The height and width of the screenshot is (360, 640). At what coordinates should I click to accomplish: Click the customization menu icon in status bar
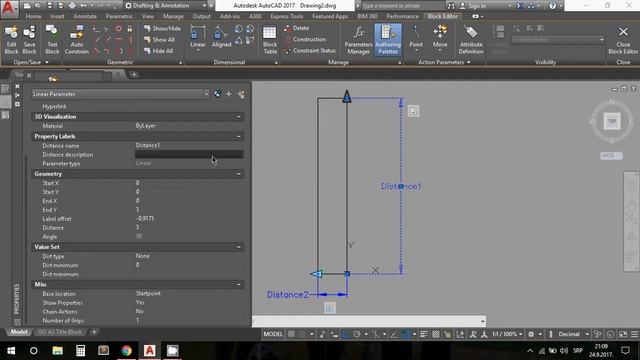pyautogui.click(x=634, y=334)
